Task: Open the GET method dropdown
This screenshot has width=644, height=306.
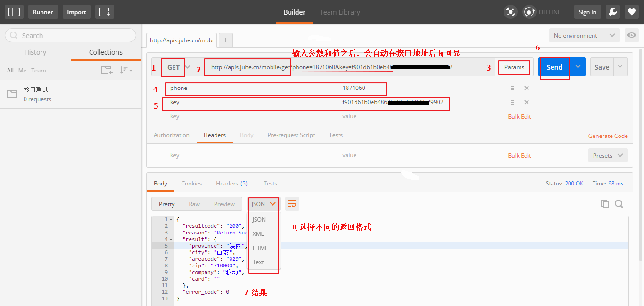Action: (x=177, y=67)
